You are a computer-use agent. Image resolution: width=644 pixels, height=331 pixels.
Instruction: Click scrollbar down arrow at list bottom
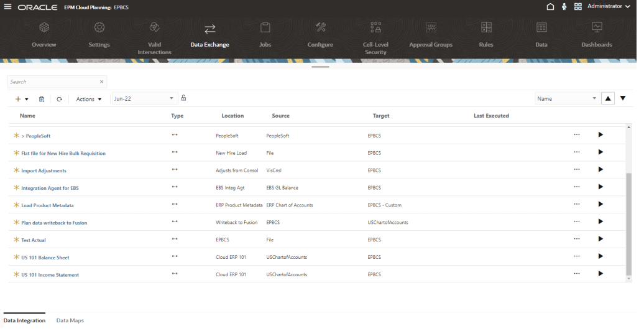628,279
